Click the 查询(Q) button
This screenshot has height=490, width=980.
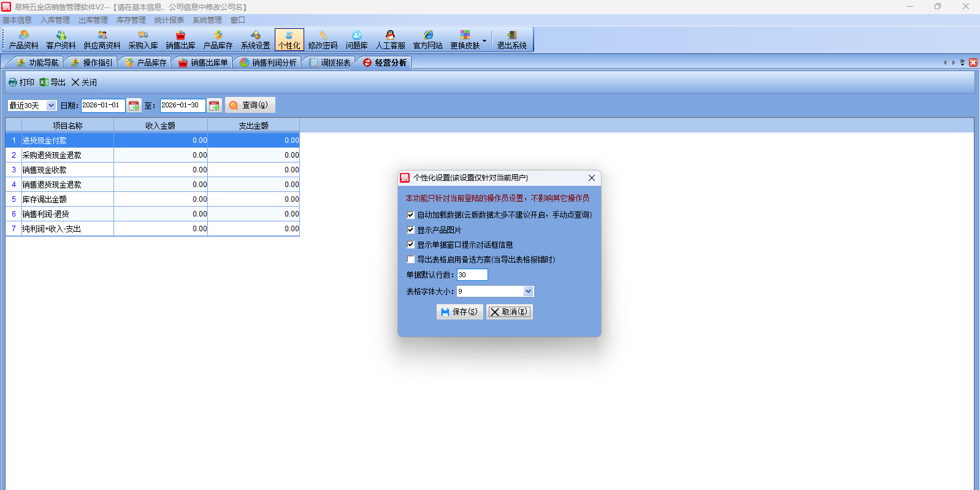pos(250,105)
